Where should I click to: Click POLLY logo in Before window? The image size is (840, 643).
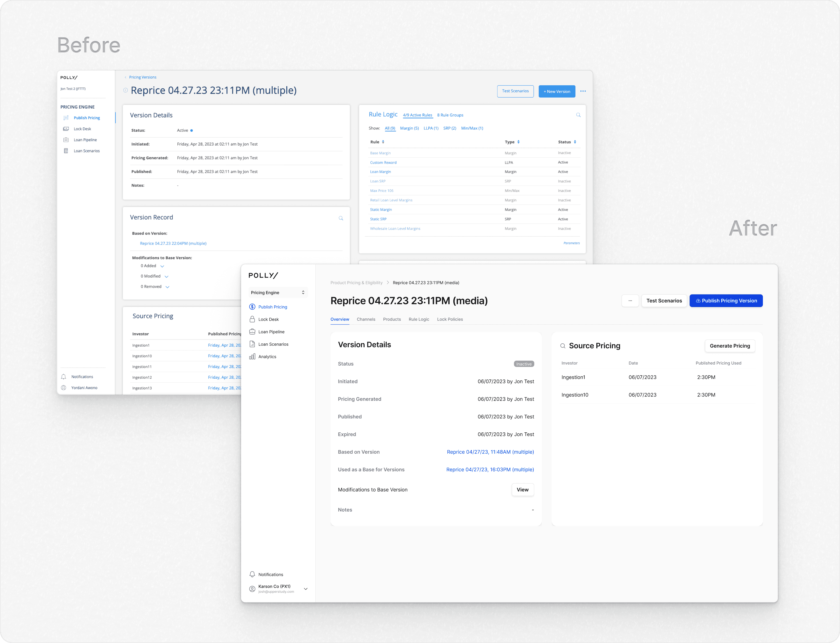(69, 77)
